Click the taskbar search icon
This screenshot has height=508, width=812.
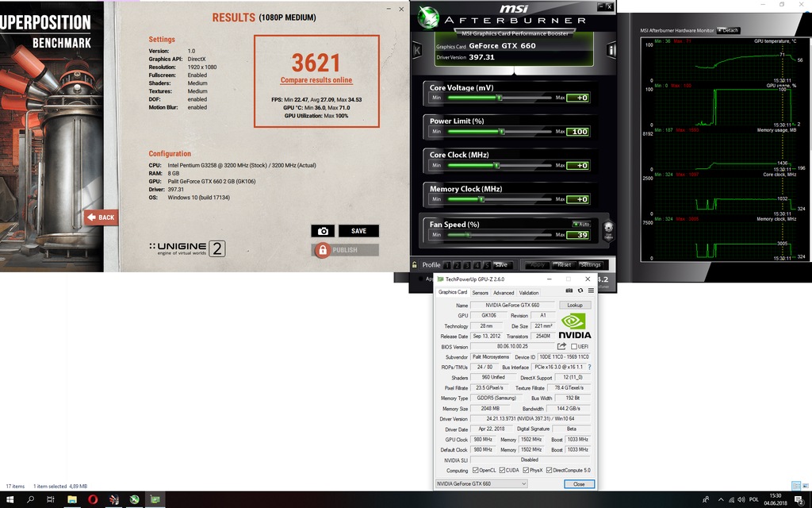point(30,500)
